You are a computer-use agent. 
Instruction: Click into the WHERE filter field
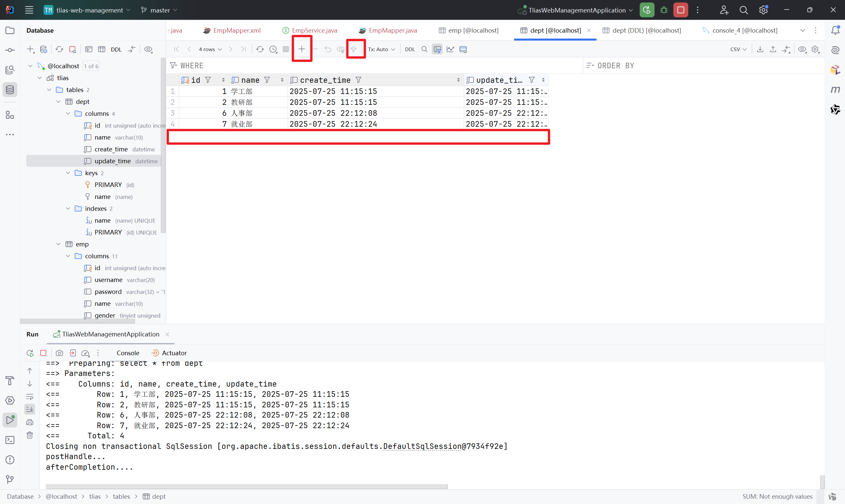click(x=374, y=66)
